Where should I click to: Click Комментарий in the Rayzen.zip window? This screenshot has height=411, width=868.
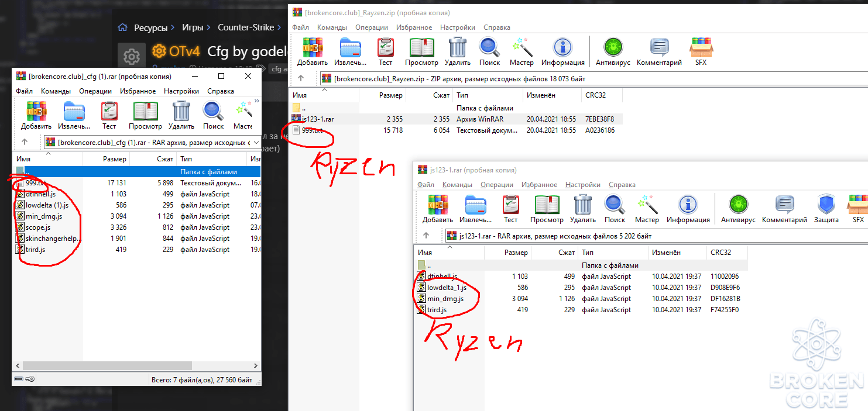point(659,51)
